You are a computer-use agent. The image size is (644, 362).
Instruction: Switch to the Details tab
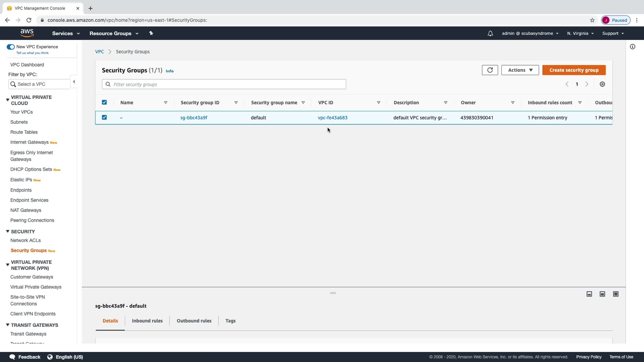110,321
